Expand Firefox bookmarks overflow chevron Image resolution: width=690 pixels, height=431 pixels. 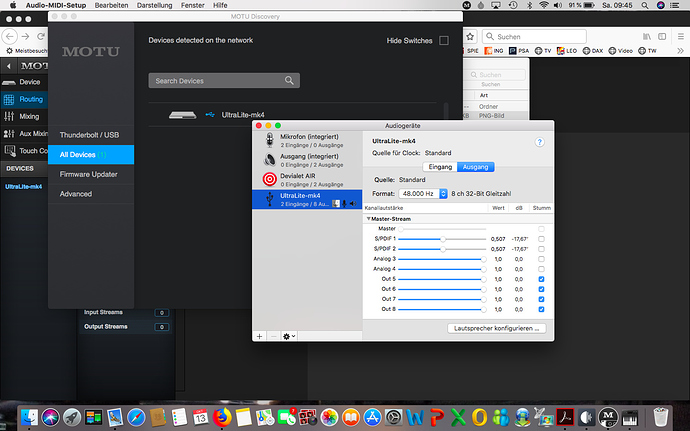[680, 51]
